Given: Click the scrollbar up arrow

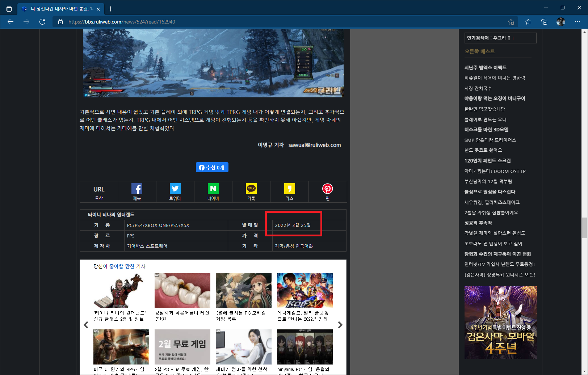Looking at the screenshot, I should (x=584, y=32).
